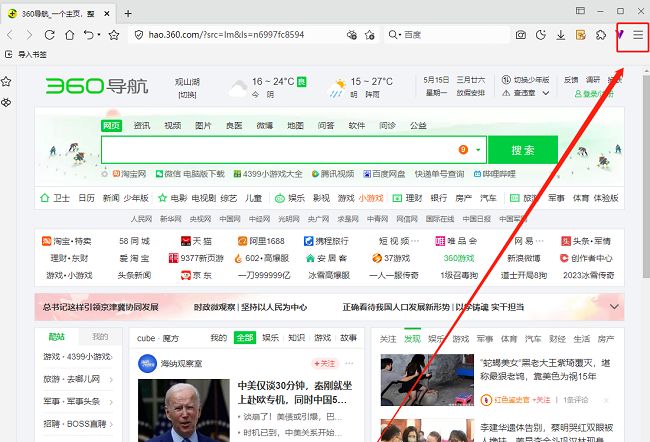Click the settings gear before 淘宝网
650x442 pixels.
click(104, 174)
